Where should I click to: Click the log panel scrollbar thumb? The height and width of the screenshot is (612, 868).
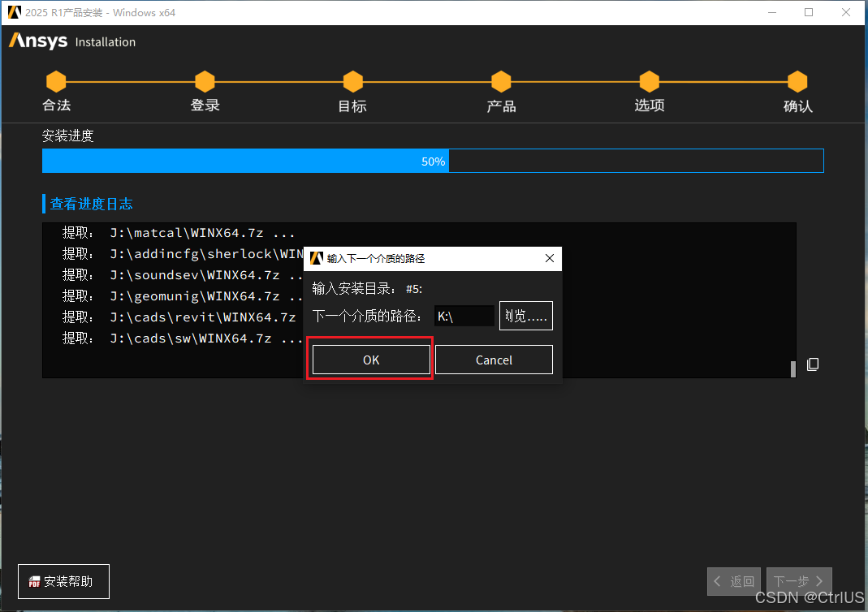(792, 369)
